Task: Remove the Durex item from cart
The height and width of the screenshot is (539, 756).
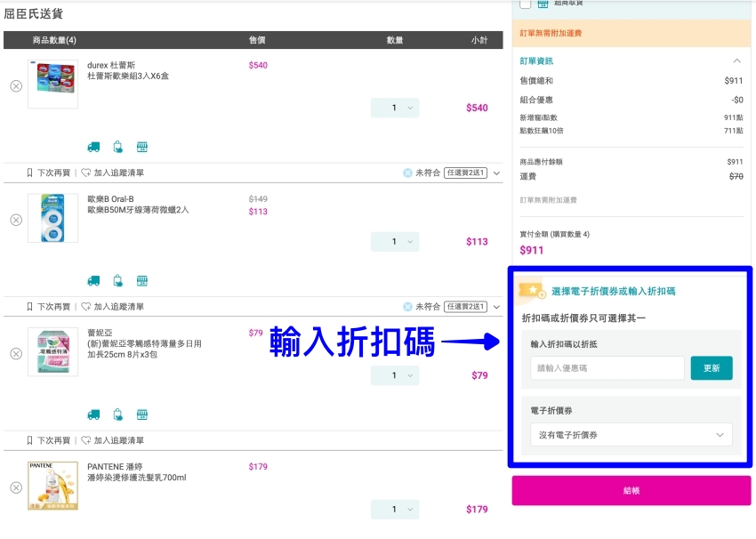Action: 16,85
